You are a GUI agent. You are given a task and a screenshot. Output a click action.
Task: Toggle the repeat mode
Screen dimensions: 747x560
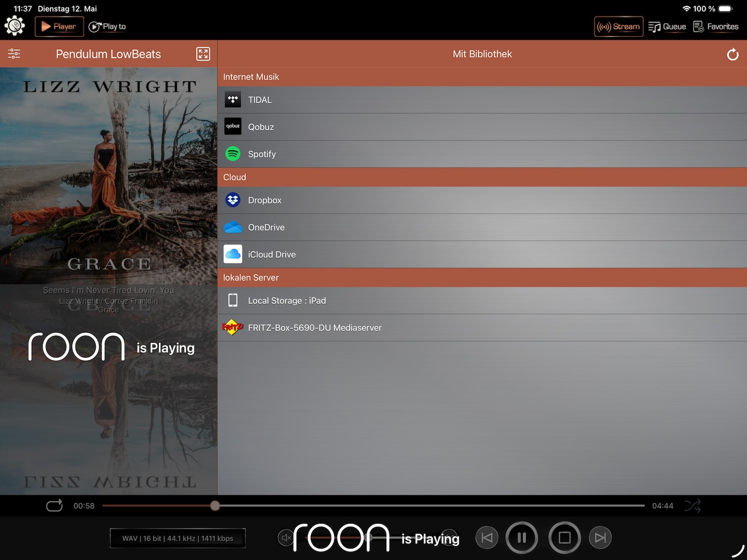(x=54, y=505)
